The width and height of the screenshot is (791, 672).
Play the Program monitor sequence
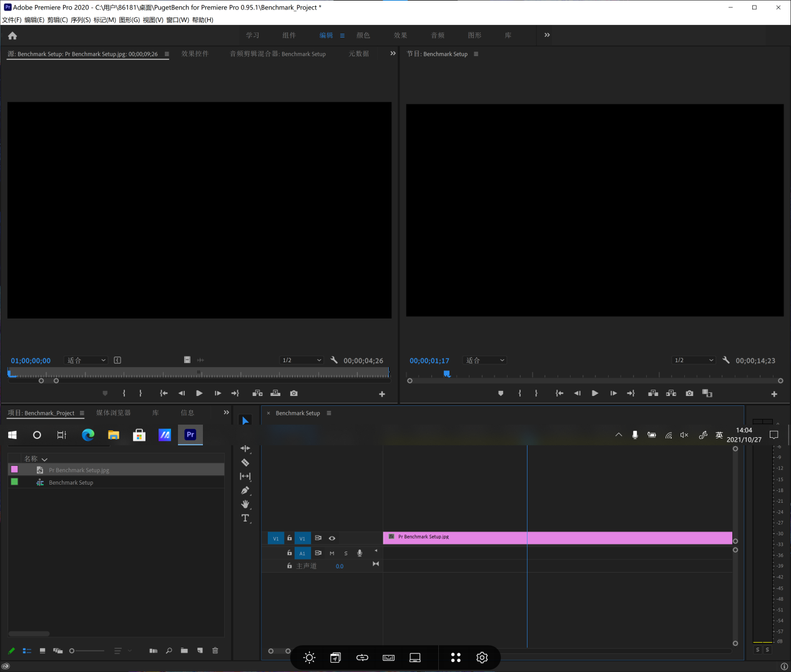point(595,393)
